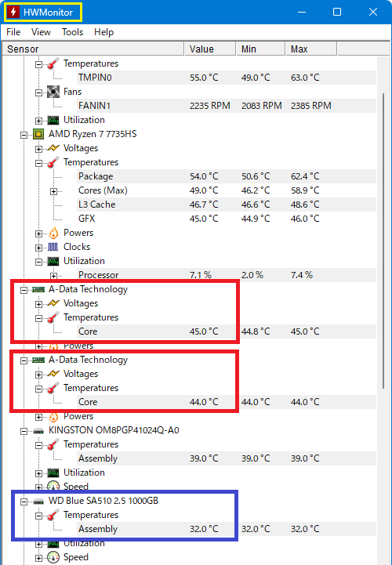392x565 pixels.
Task: Click thermometer icon under KINGSTON drive
Action: point(53,444)
